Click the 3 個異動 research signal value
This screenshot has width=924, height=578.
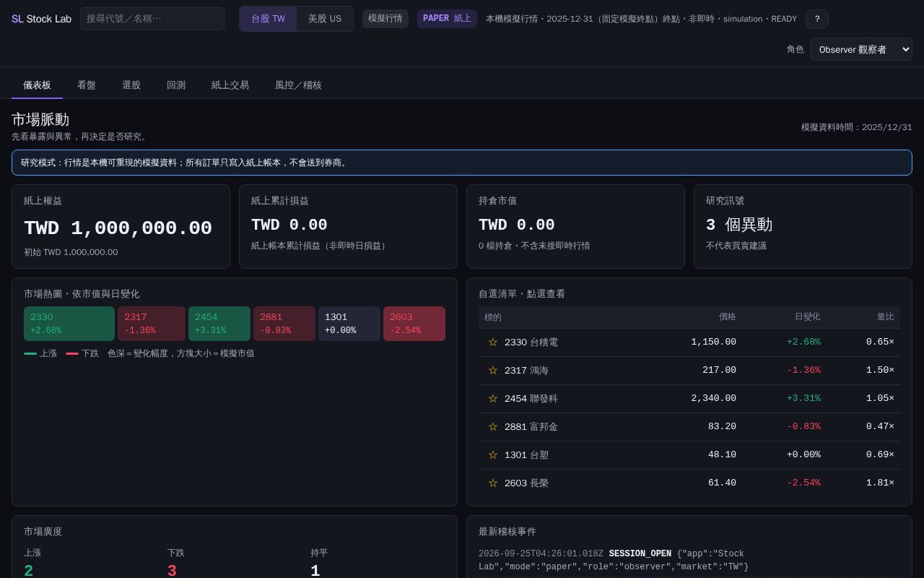pyautogui.click(x=739, y=225)
